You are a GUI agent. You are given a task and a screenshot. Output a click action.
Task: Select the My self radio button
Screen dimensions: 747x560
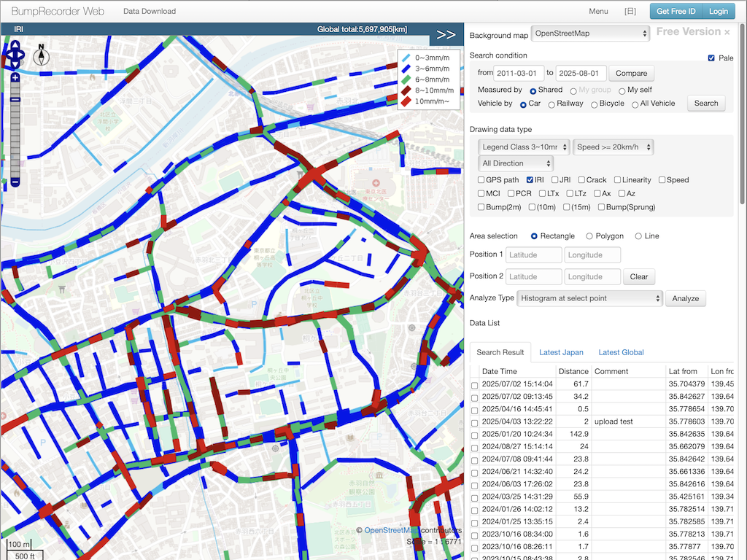(x=622, y=90)
